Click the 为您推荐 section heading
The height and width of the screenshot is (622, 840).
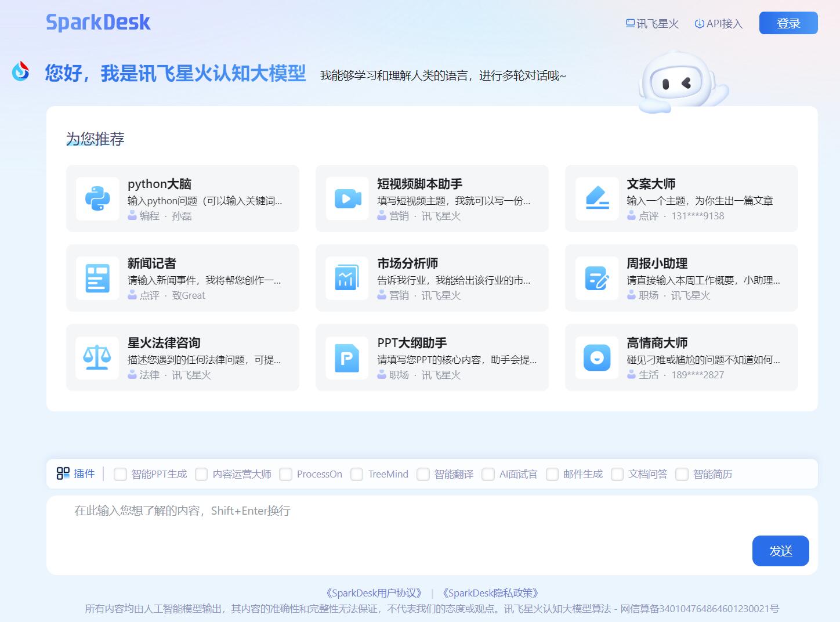pyautogui.click(x=95, y=139)
